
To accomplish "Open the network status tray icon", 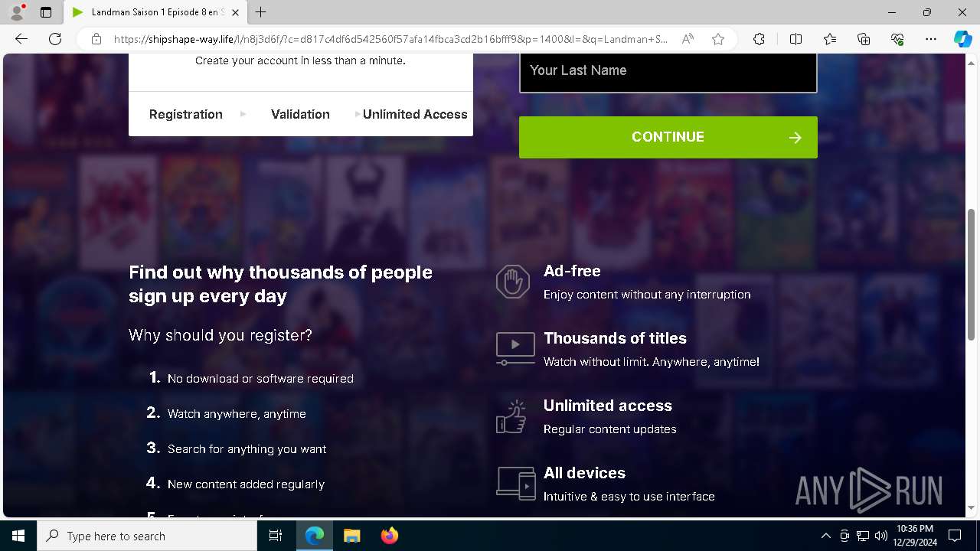I will [x=863, y=536].
